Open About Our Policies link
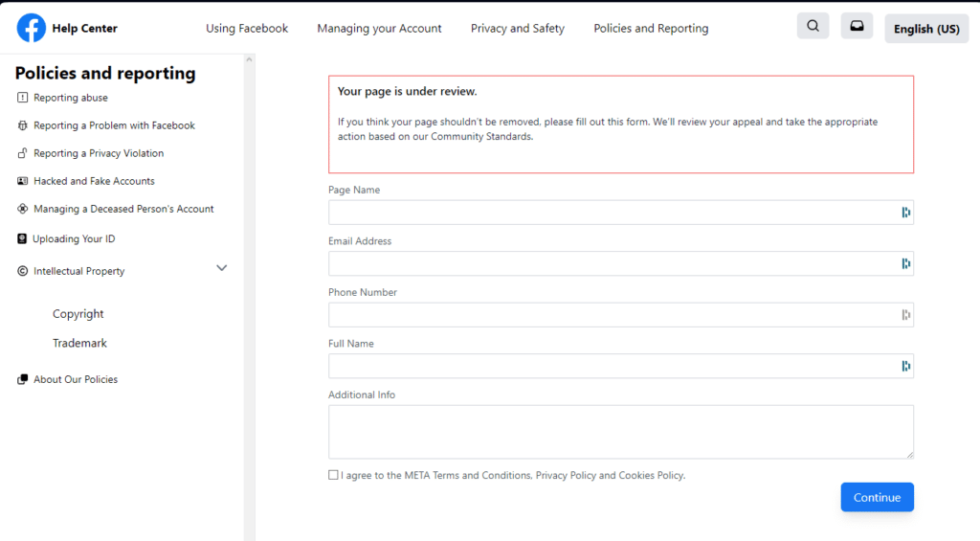The image size is (980, 541). point(76,379)
